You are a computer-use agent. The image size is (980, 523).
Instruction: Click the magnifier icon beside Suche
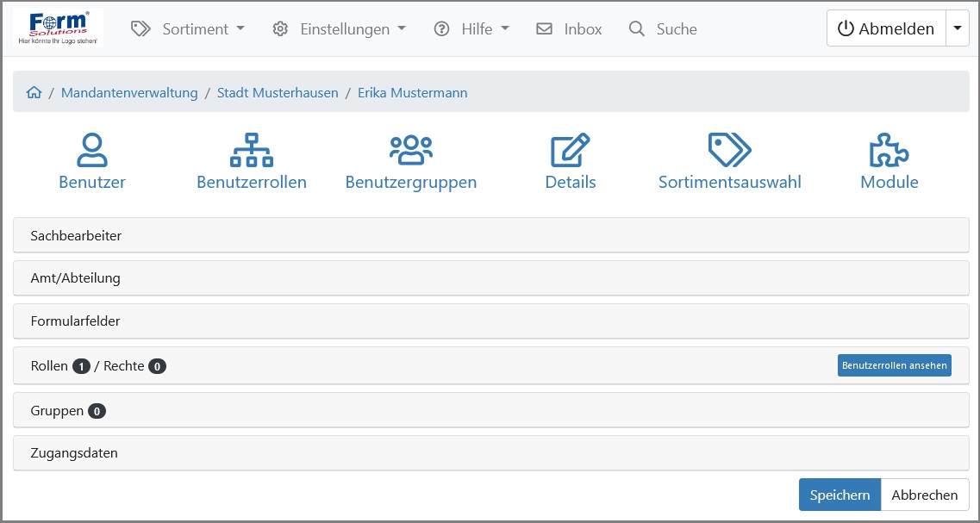tap(637, 28)
